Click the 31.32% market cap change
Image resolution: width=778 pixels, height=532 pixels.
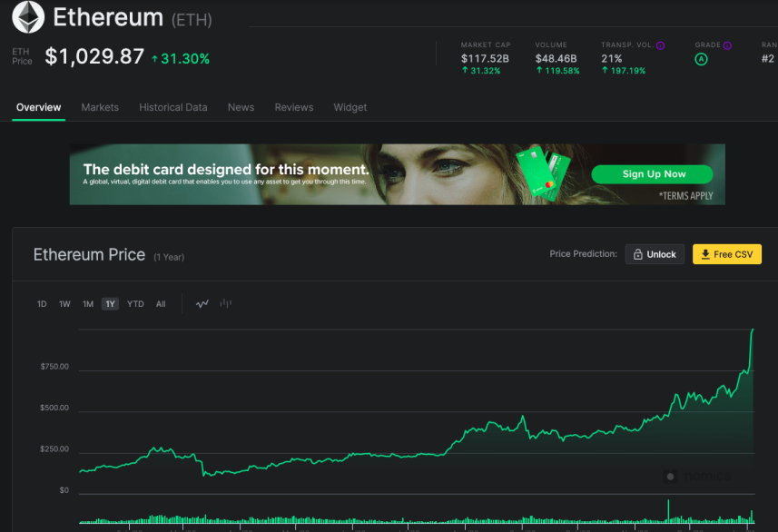click(481, 71)
